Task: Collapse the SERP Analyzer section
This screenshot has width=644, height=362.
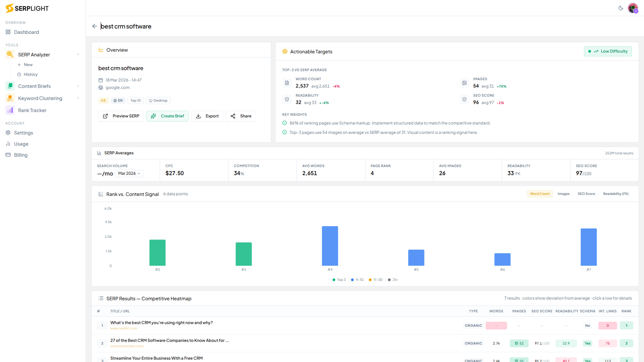Action: [78, 54]
